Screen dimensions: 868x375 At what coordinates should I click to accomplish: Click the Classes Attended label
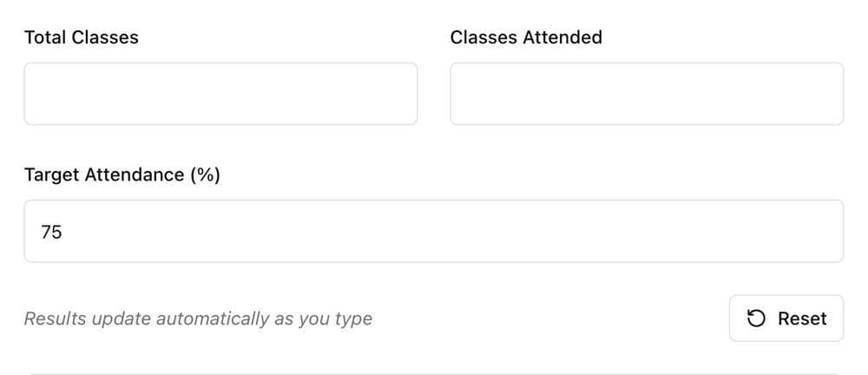pos(526,37)
